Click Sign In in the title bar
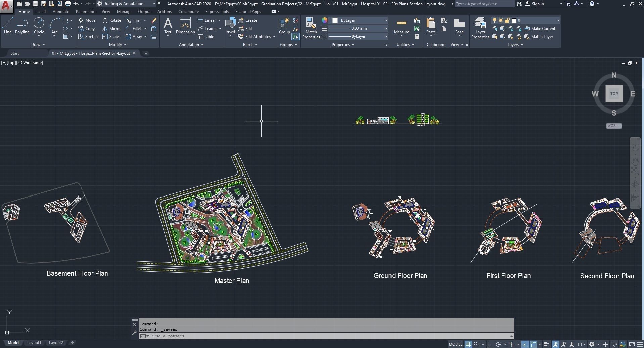The image size is (644, 348). 537,4
